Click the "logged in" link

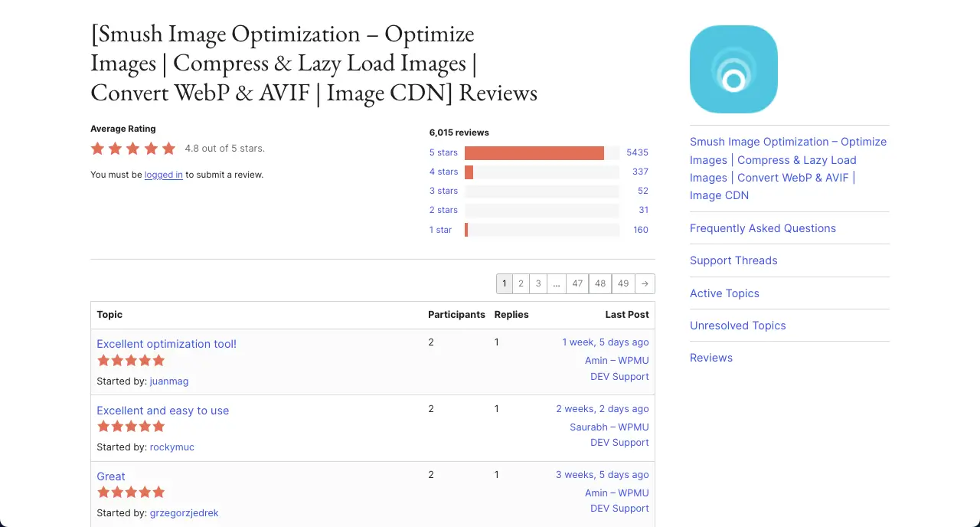coord(163,175)
